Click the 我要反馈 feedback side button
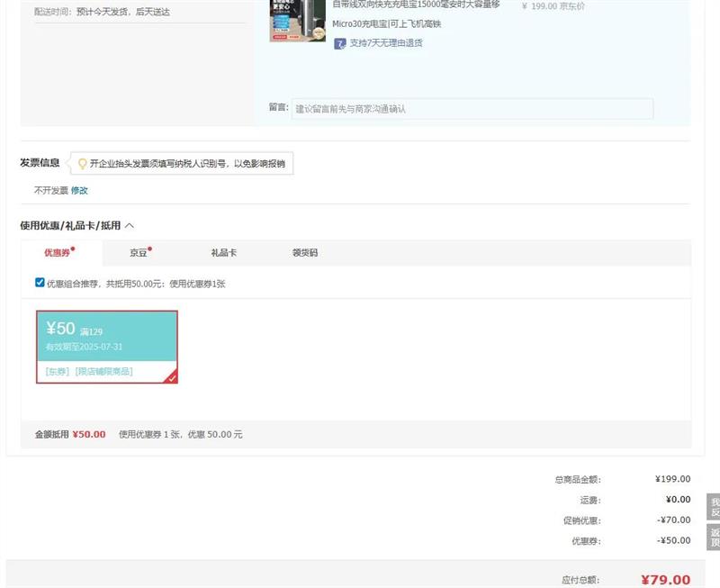 pyautogui.click(x=714, y=507)
